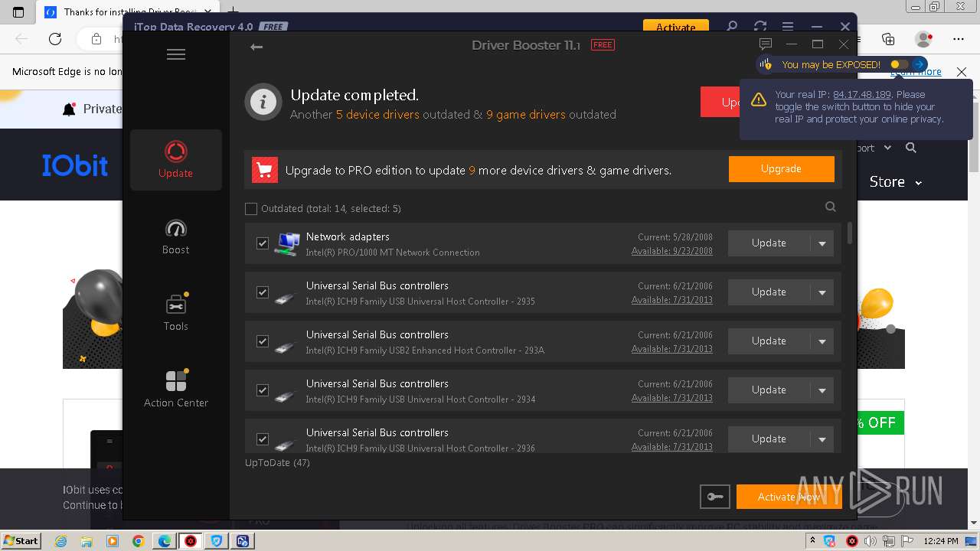Click the IObit logo on webpage

point(75,165)
